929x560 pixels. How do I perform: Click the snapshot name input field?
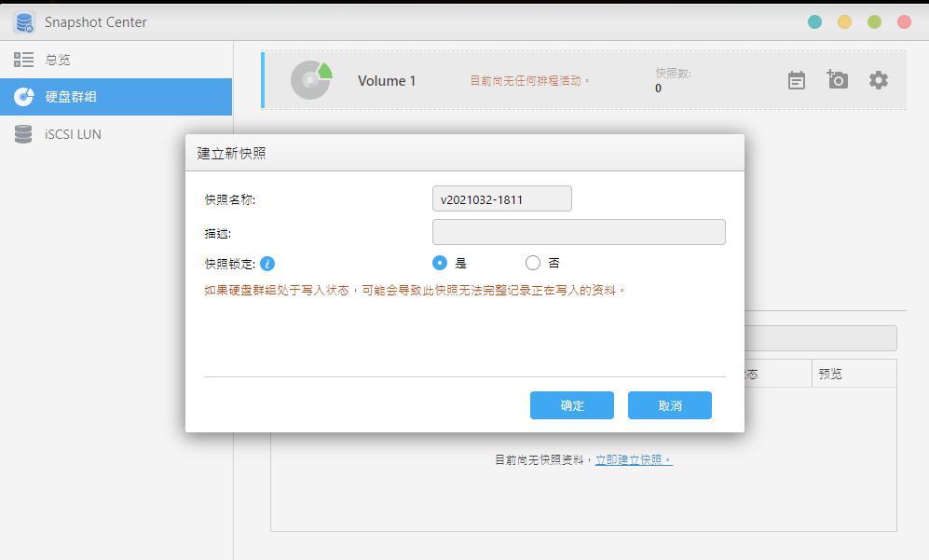[x=499, y=198]
